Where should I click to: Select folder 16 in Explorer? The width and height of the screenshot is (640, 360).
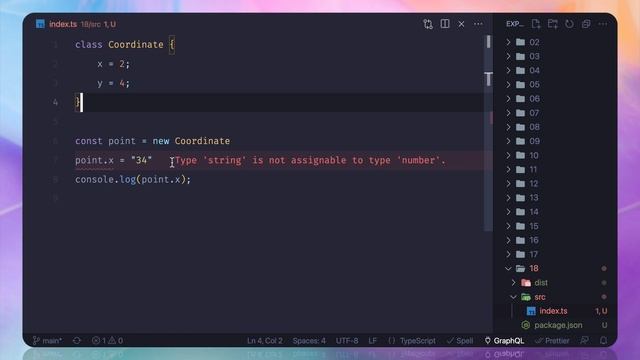point(556,240)
